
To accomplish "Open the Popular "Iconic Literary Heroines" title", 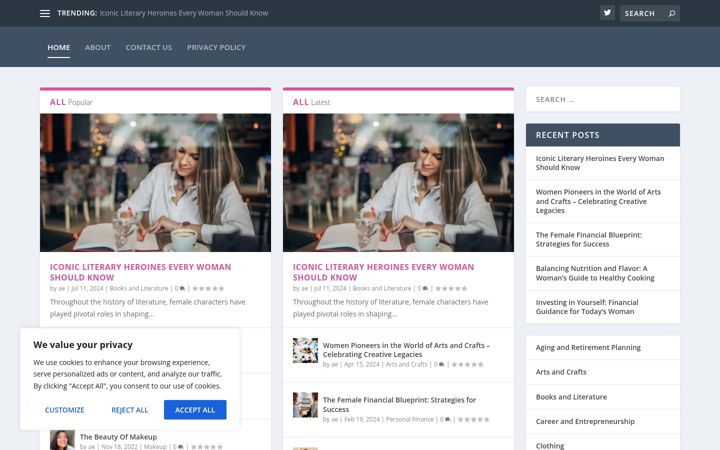I will [x=141, y=272].
